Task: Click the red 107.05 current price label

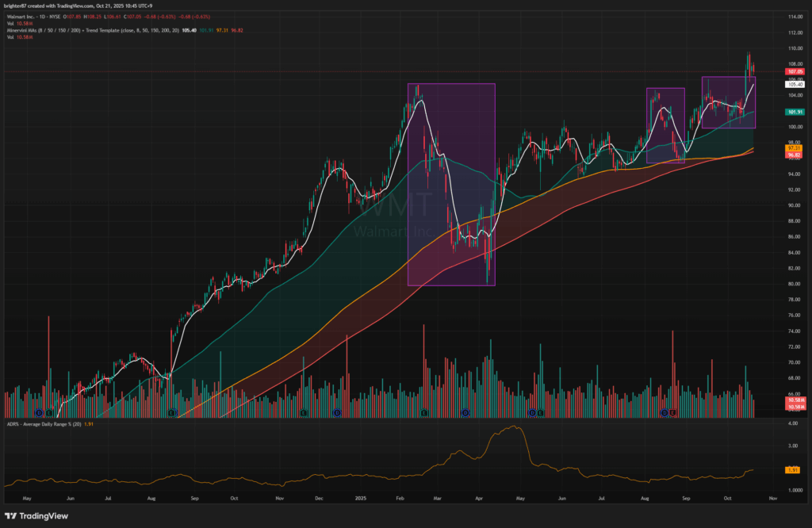Action: click(x=795, y=71)
